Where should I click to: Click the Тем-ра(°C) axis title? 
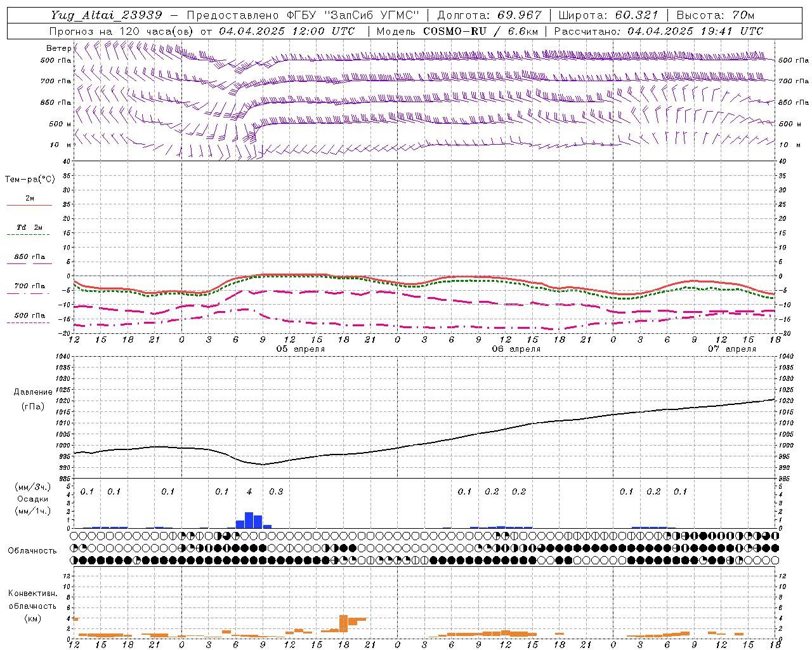(x=30, y=180)
